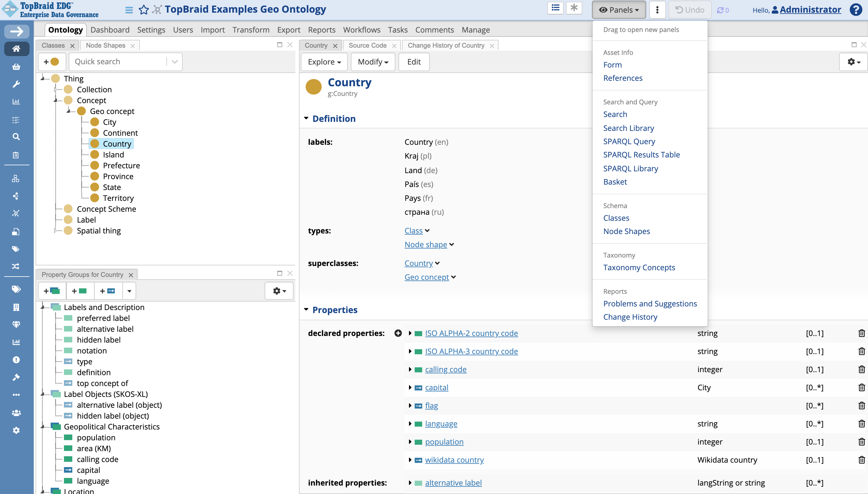Open the Quick search dropdown arrow
Image resolution: width=868 pixels, height=494 pixels.
pos(175,62)
